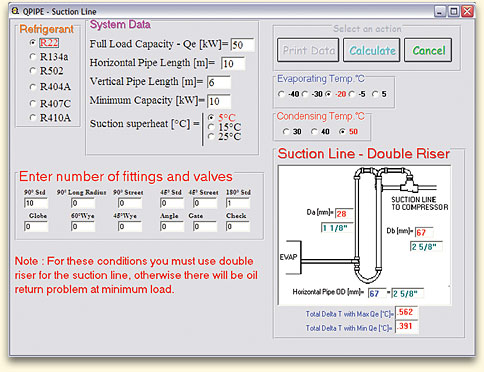Screen dimensions: 484x372
Task: Minimize the QPIPE Suction Line window
Action: [440, 11]
